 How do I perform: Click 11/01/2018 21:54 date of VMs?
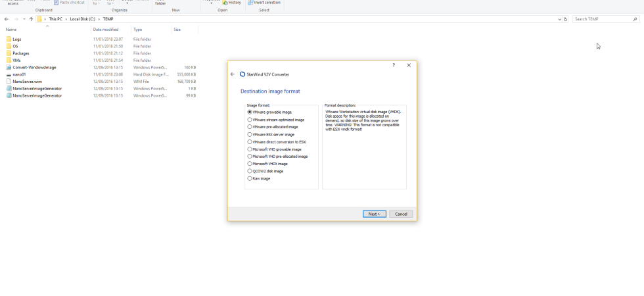(x=108, y=60)
